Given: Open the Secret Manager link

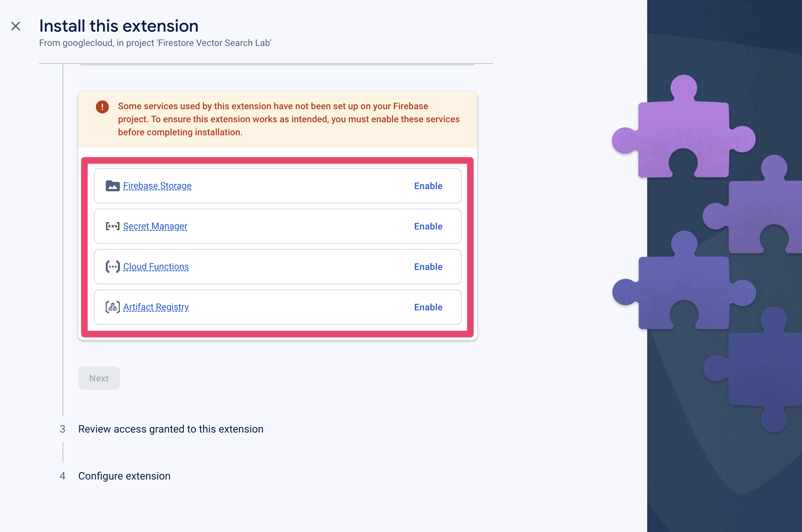Looking at the screenshot, I should [154, 226].
